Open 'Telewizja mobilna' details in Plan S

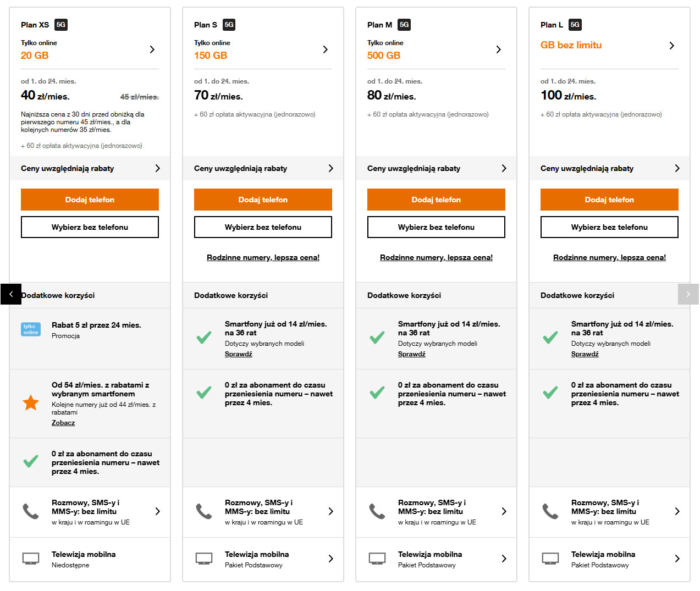[330, 559]
